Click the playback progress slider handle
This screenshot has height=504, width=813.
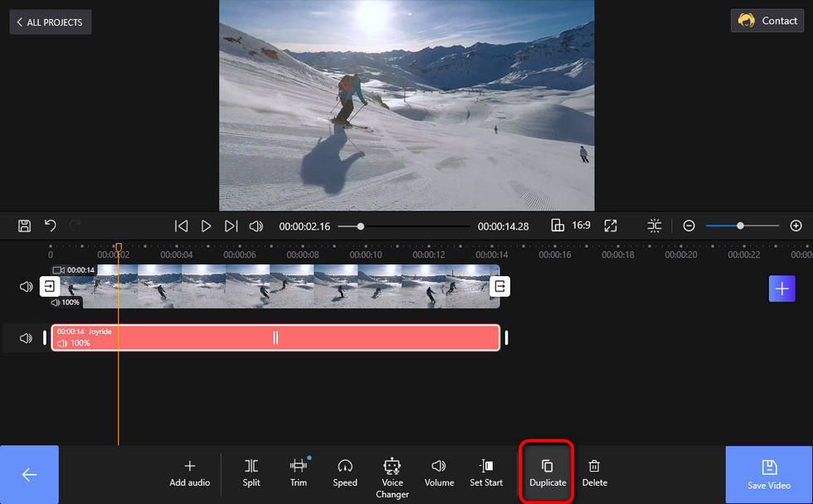point(360,226)
